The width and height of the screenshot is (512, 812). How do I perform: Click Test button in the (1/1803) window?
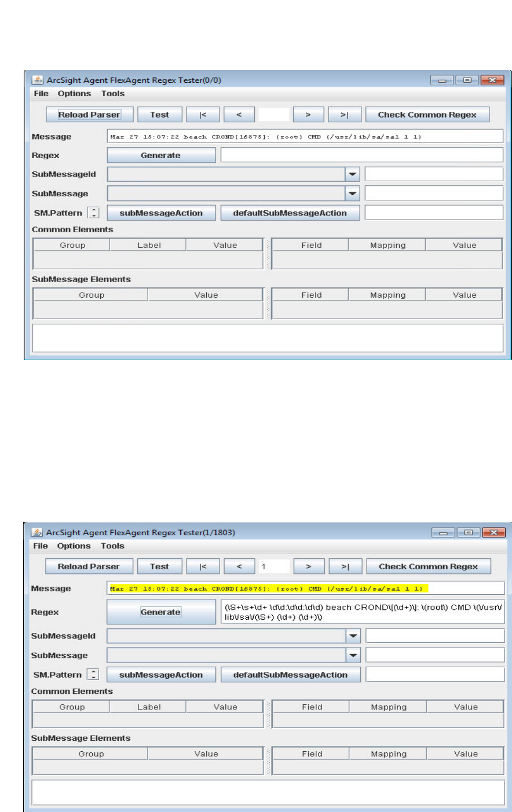(159, 566)
